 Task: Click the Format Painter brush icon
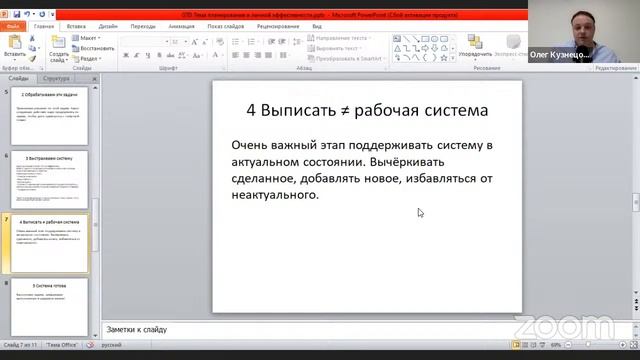tap(32, 59)
